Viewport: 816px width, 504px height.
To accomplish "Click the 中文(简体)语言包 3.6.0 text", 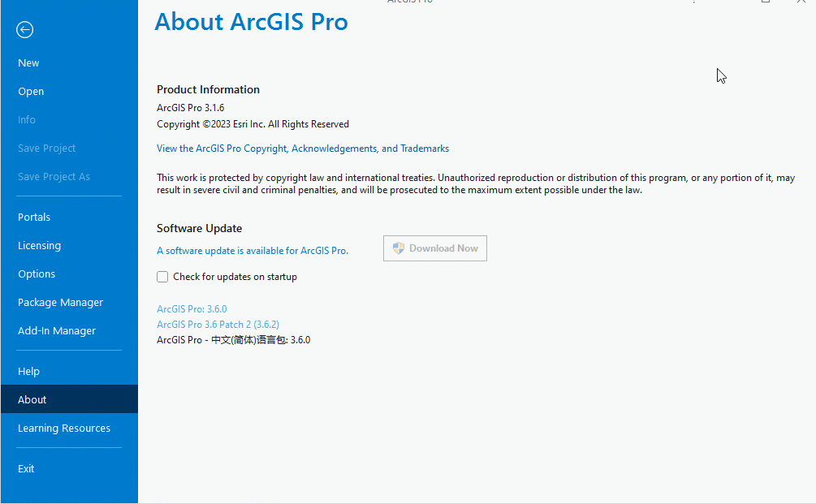I will pos(233,340).
